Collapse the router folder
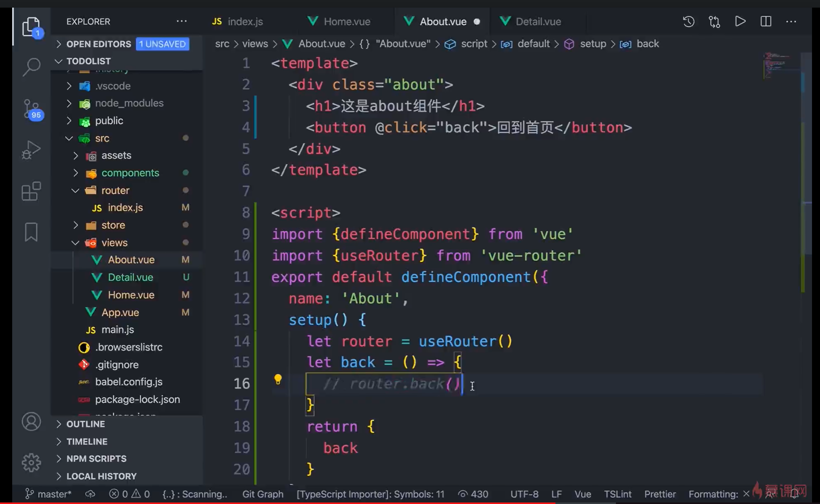Screen dimensions: 820x504 tap(115, 190)
